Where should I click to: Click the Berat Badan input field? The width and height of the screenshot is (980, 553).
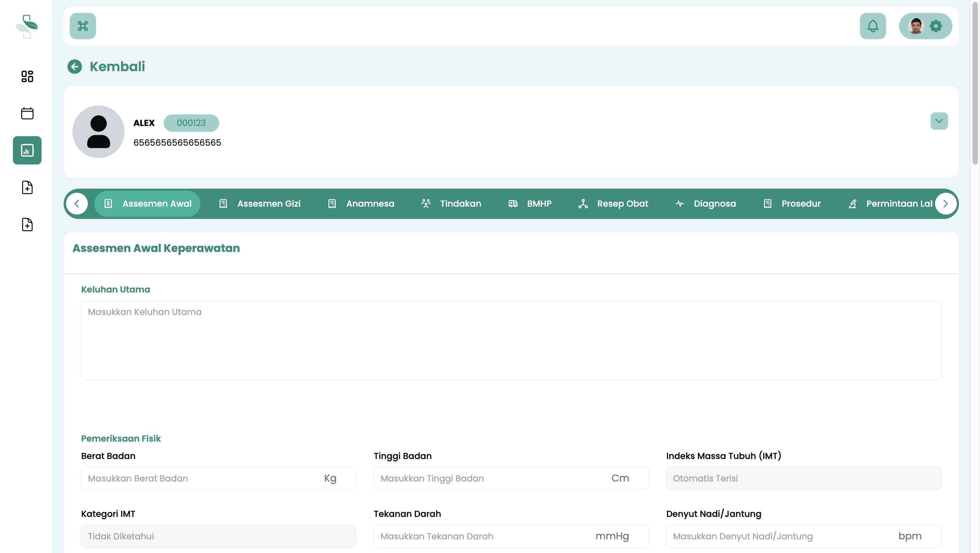coord(202,478)
